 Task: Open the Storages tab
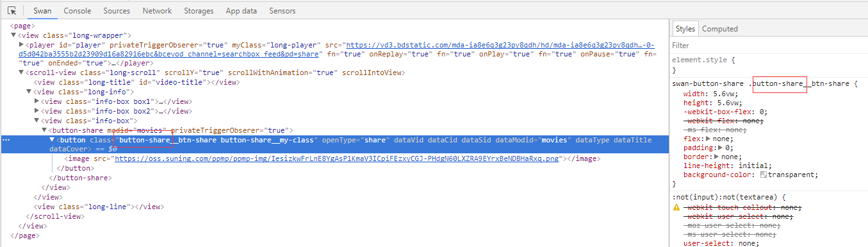click(199, 11)
